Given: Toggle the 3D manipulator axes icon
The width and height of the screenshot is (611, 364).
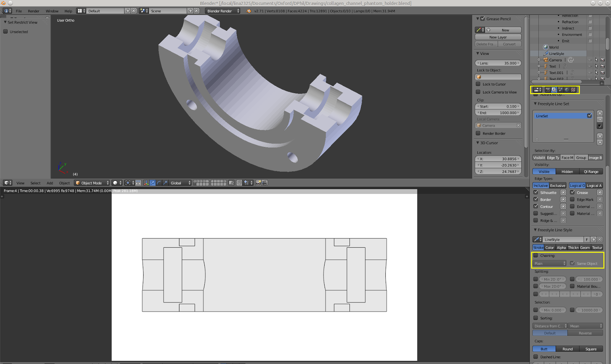Looking at the screenshot, I should 146,183.
